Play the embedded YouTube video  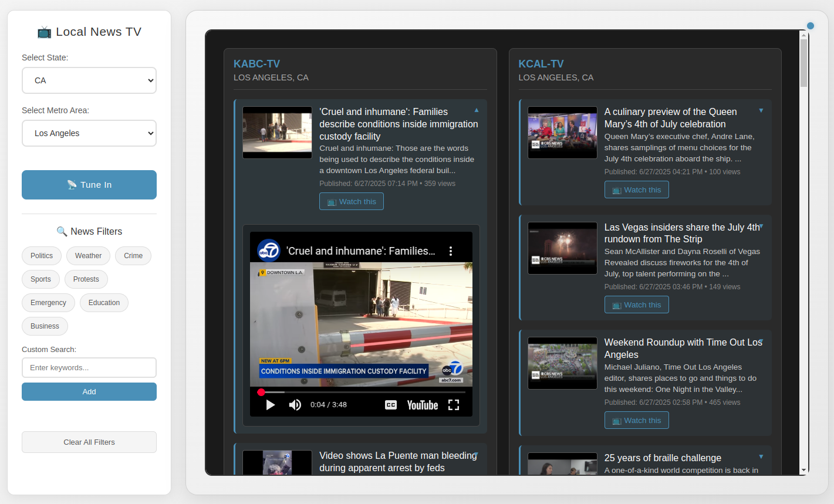point(271,405)
